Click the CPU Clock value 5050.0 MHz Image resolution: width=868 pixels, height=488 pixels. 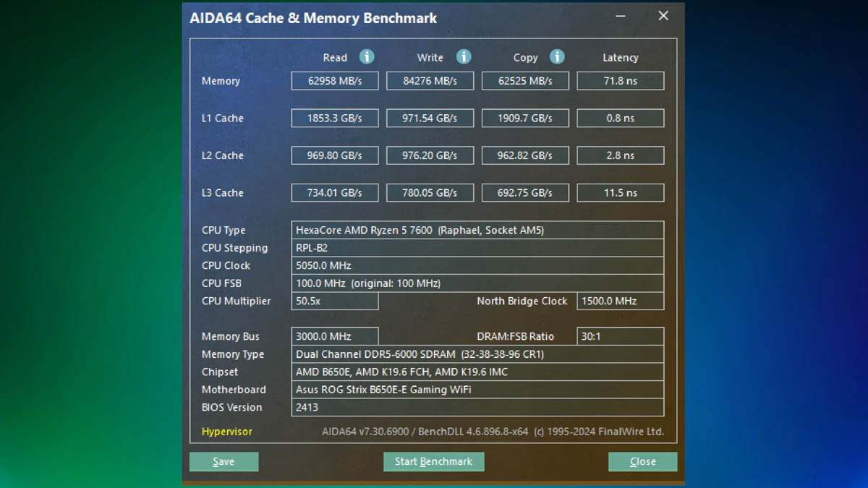[x=477, y=265]
